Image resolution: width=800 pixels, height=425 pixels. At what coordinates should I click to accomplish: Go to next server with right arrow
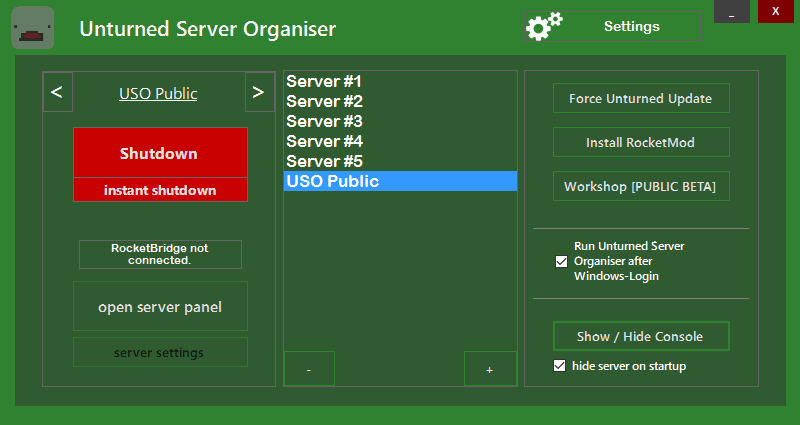pyautogui.click(x=260, y=92)
